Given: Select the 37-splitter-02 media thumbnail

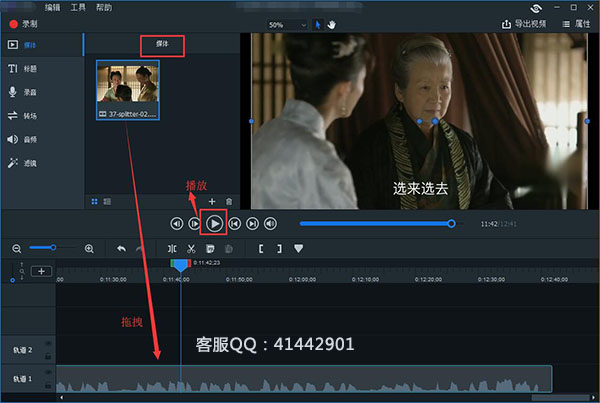Looking at the screenshot, I should pos(128,90).
